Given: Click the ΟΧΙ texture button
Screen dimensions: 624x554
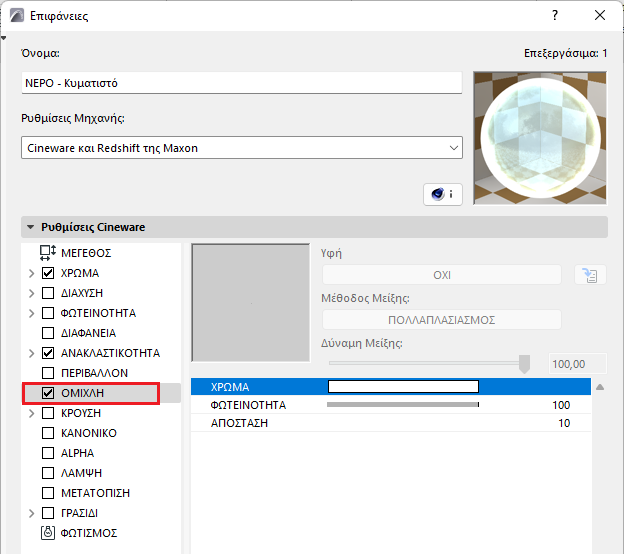Looking at the screenshot, I should [x=442, y=275].
